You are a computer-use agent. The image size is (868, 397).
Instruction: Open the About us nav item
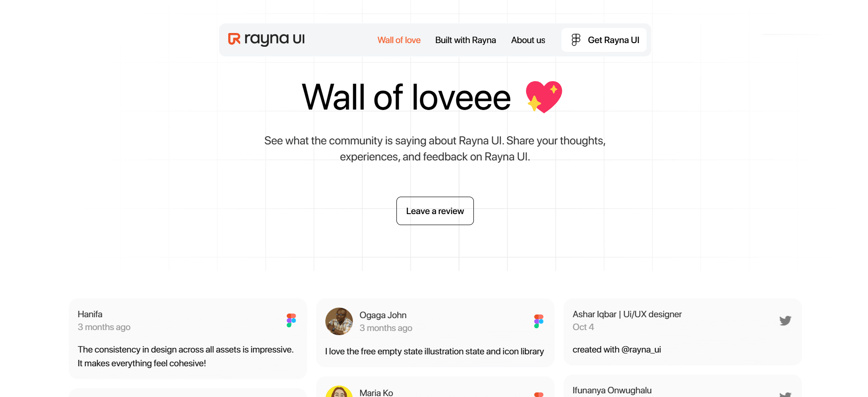(x=528, y=40)
